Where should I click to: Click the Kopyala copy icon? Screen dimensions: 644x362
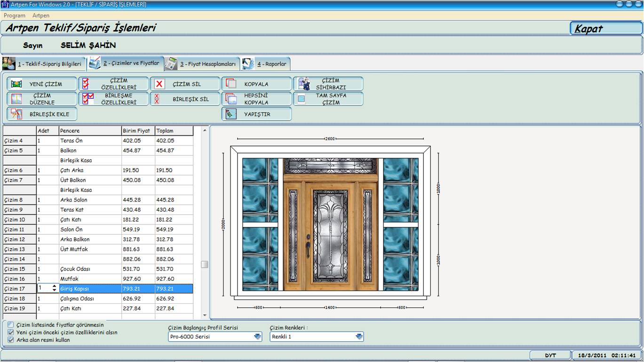(x=231, y=84)
